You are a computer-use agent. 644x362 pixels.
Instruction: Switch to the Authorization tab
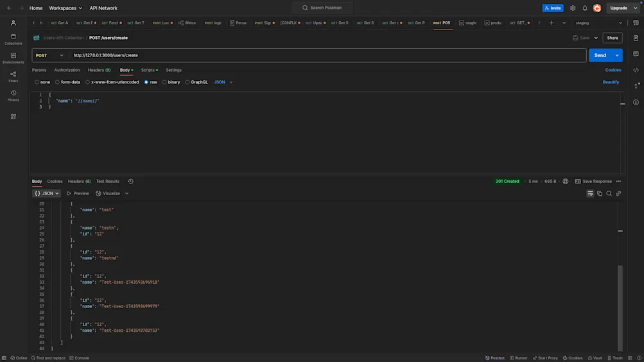coord(67,70)
